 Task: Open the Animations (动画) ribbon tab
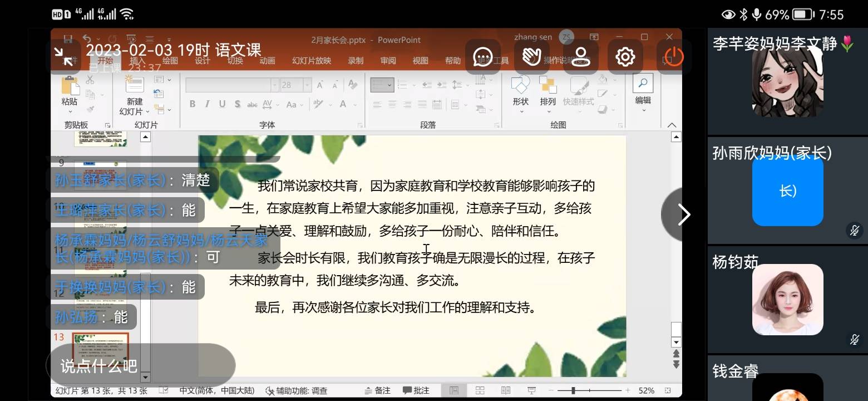267,61
